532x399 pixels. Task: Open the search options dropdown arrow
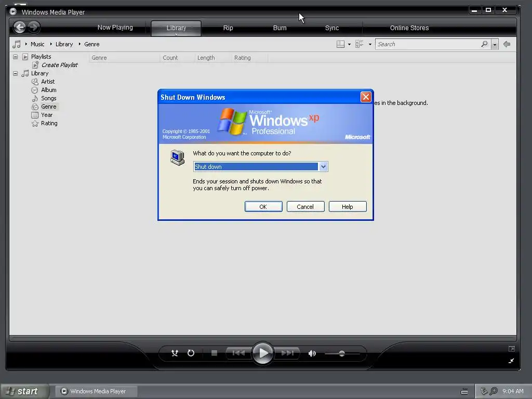(495, 45)
